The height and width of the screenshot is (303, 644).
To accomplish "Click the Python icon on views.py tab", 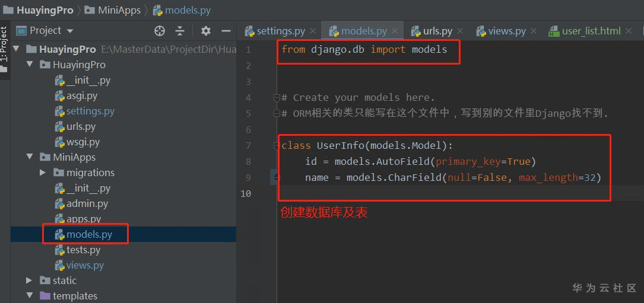I will 481,31.
